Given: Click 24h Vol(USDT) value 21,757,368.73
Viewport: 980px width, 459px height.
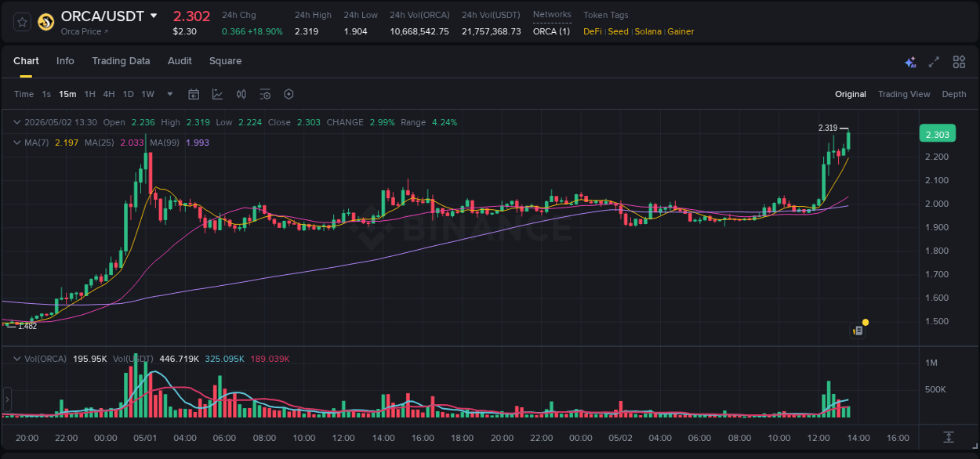Looking at the screenshot, I should pyautogui.click(x=492, y=31).
